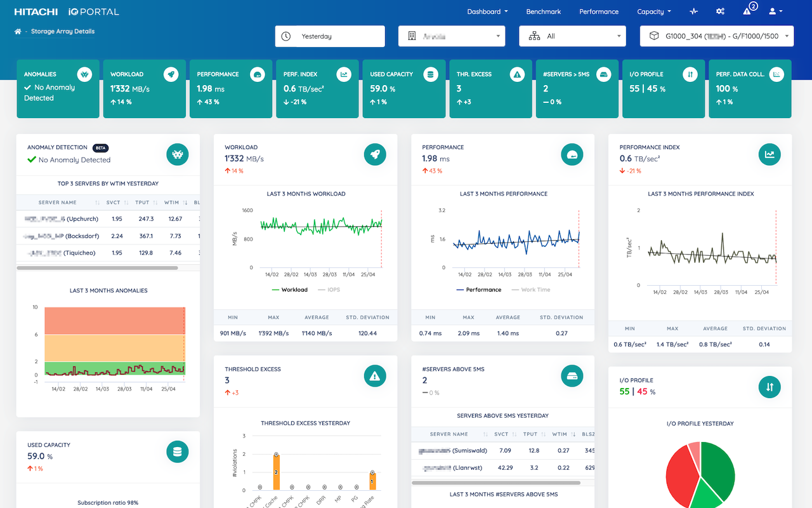The width and height of the screenshot is (812, 508).
Task: Click the robot icon in Anomaly Detection card
Action: 178,154
